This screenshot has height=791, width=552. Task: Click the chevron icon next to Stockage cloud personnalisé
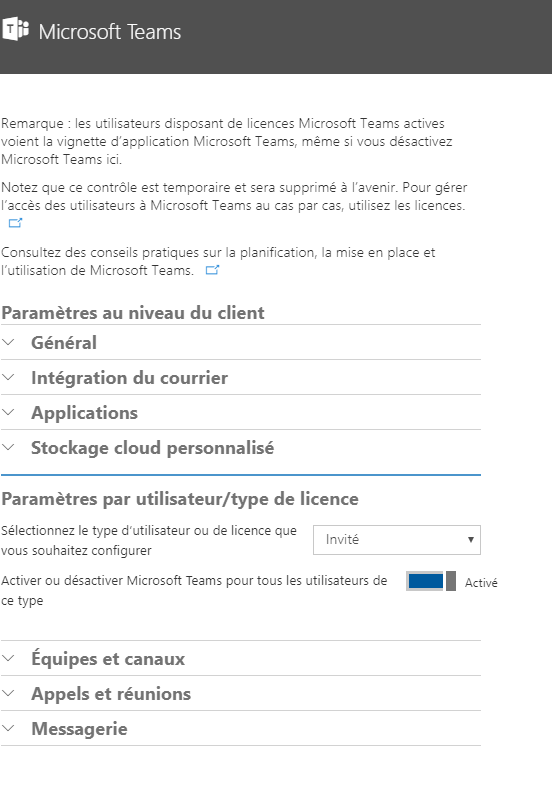point(8,447)
